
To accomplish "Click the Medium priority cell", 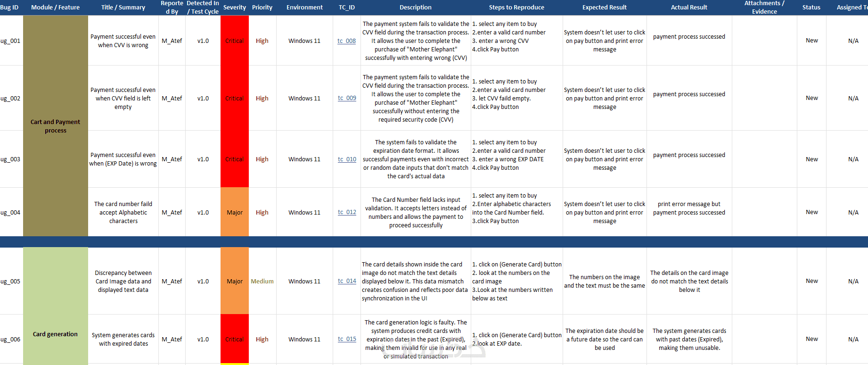I will pos(262,281).
